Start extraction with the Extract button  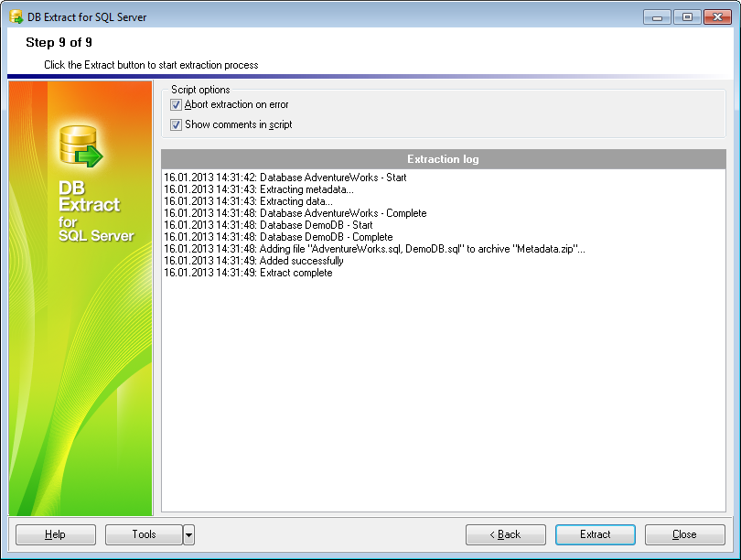pyautogui.click(x=595, y=534)
